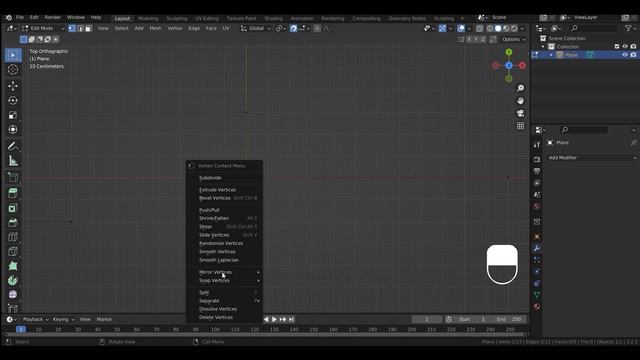Choose the Bevel tool

pos(13,222)
